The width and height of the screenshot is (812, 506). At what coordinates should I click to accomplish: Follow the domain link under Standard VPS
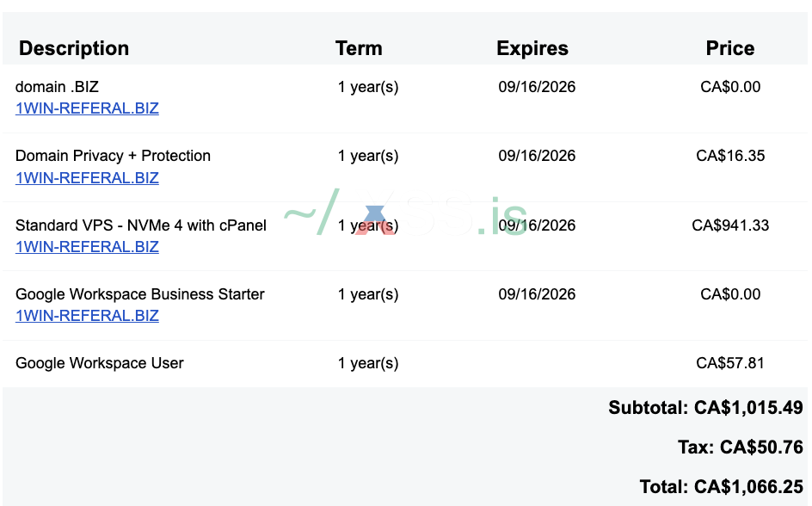pyautogui.click(x=87, y=247)
